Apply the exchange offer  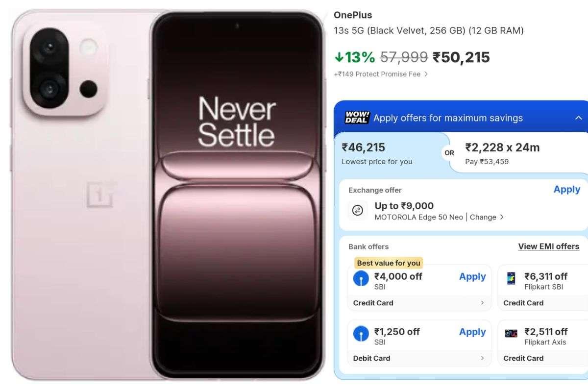coord(566,190)
